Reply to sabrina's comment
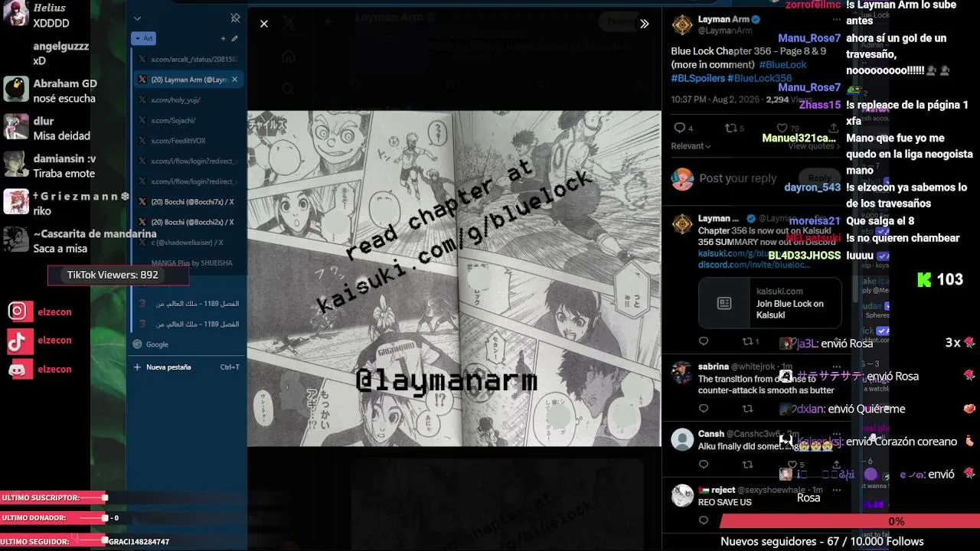Screen dimensions: 980x551 click(x=703, y=409)
